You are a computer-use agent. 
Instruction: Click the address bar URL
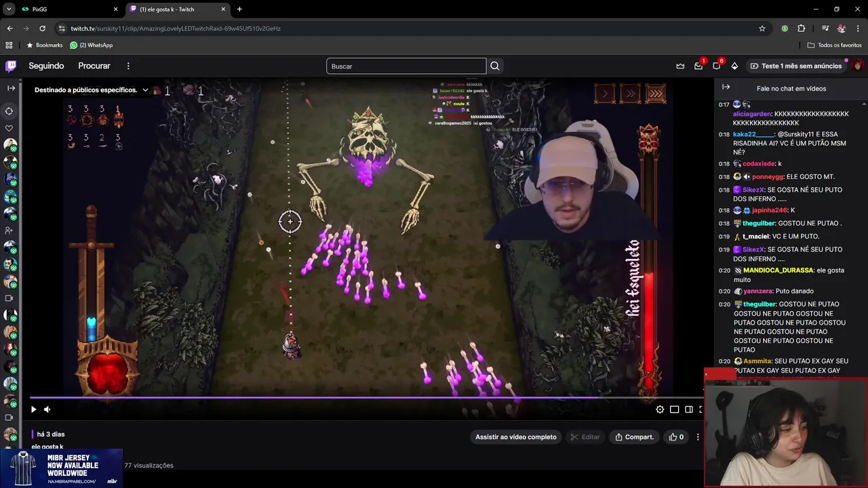[x=176, y=28]
